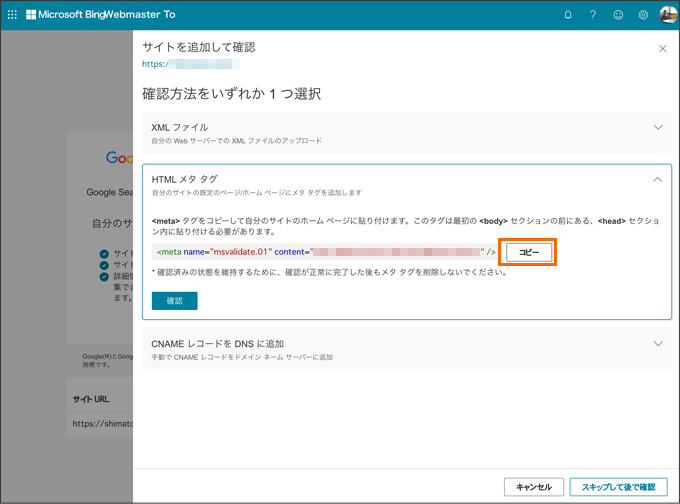This screenshot has height=504, width=680.
Task: Expand the XML ファイル section
Action: pos(657,127)
